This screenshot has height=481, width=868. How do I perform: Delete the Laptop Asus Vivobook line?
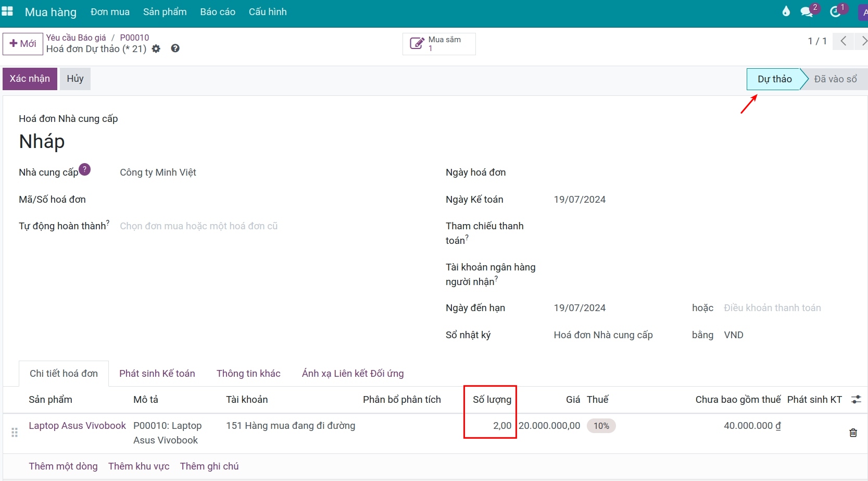click(x=853, y=433)
